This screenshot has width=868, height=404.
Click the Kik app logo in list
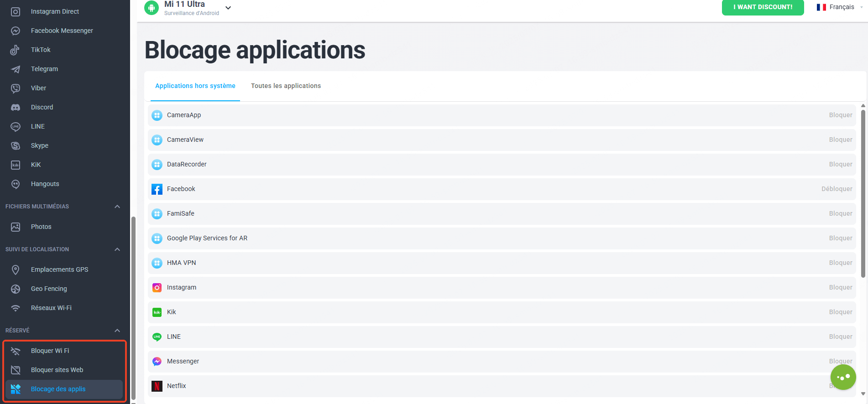157,312
